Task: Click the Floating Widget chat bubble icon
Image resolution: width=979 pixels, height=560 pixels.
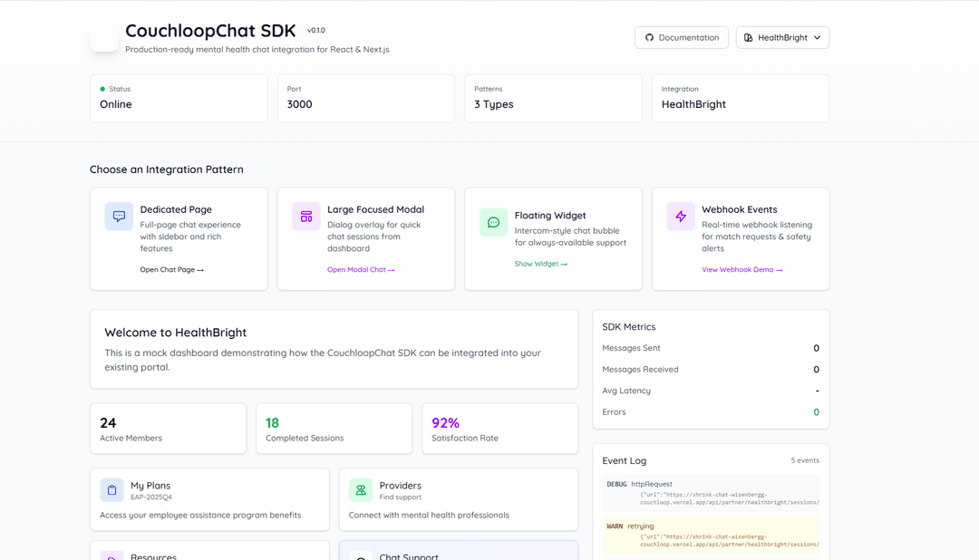Action: pos(494,222)
